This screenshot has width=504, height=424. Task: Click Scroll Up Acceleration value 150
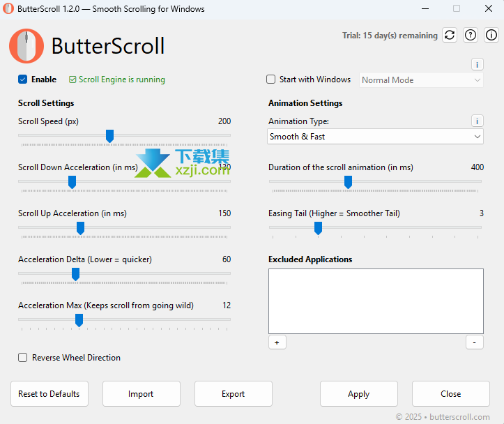224,213
